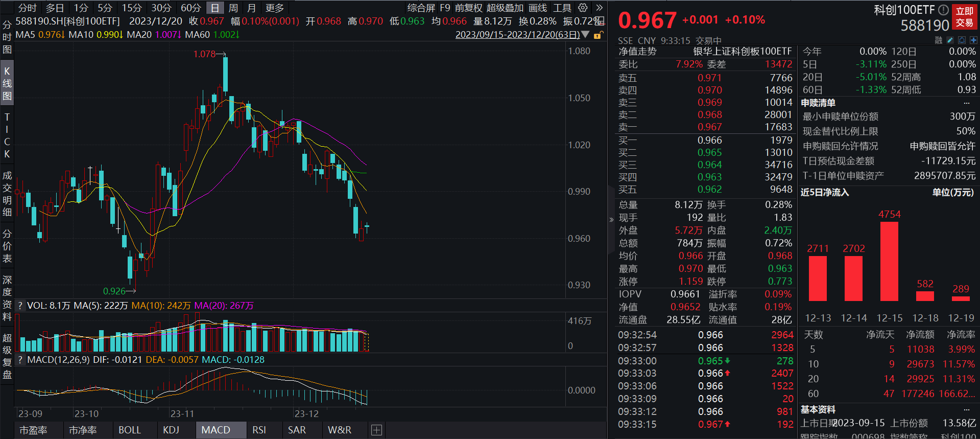Viewport: 980px width, 439px height.
Task: Click 买一 price 0.966 in order book
Action: click(x=709, y=140)
